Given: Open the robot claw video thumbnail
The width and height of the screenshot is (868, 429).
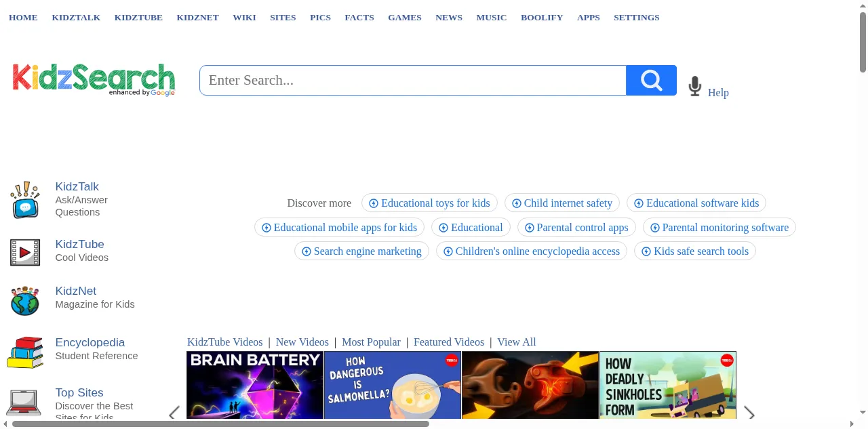Looking at the screenshot, I should coord(530,385).
